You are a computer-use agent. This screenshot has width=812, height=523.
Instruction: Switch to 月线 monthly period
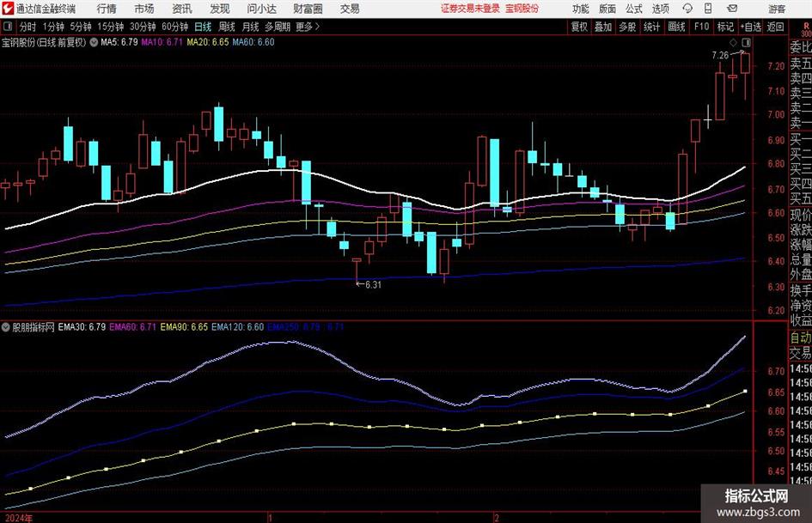pos(250,27)
